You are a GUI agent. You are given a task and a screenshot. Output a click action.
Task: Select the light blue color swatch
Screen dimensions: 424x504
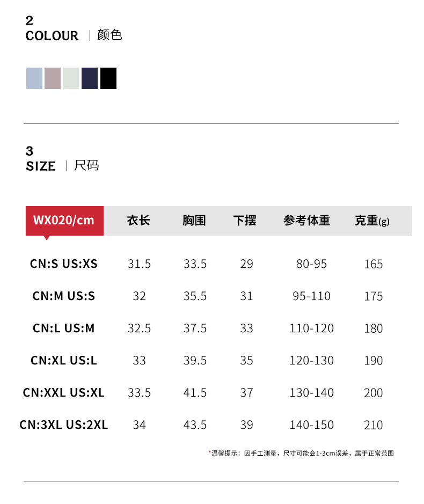pyautogui.click(x=34, y=78)
